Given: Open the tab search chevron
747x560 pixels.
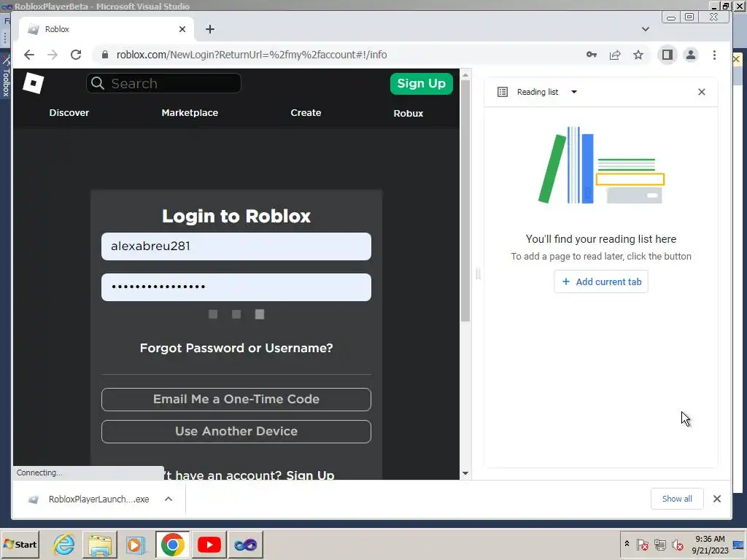Looking at the screenshot, I should tap(645, 29).
